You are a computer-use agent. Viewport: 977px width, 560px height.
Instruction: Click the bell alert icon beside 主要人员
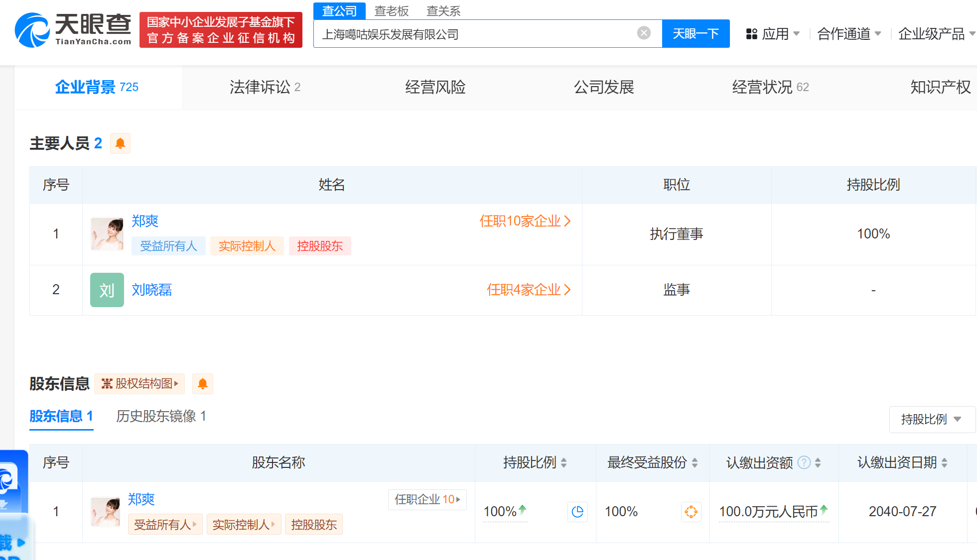pyautogui.click(x=120, y=143)
